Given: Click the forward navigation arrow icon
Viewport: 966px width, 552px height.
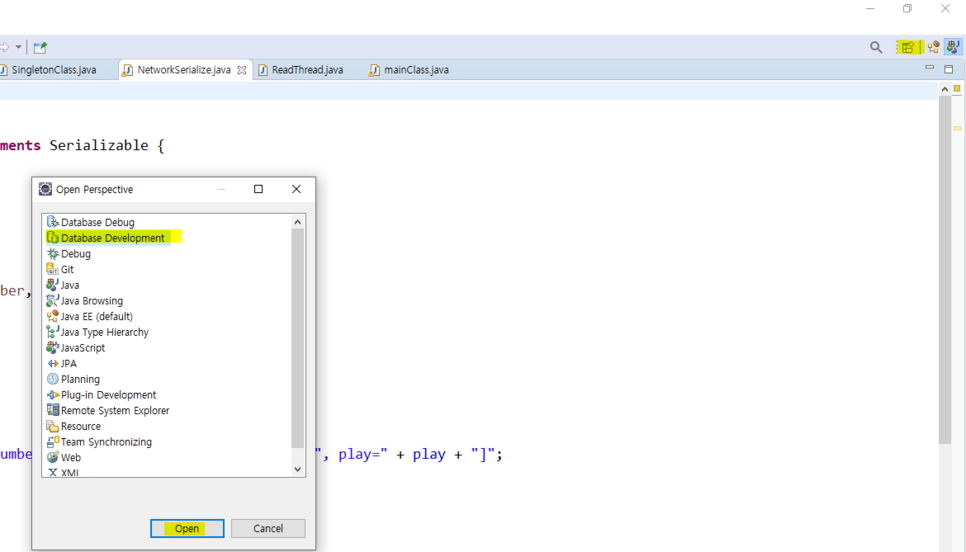Looking at the screenshot, I should pos(6,47).
